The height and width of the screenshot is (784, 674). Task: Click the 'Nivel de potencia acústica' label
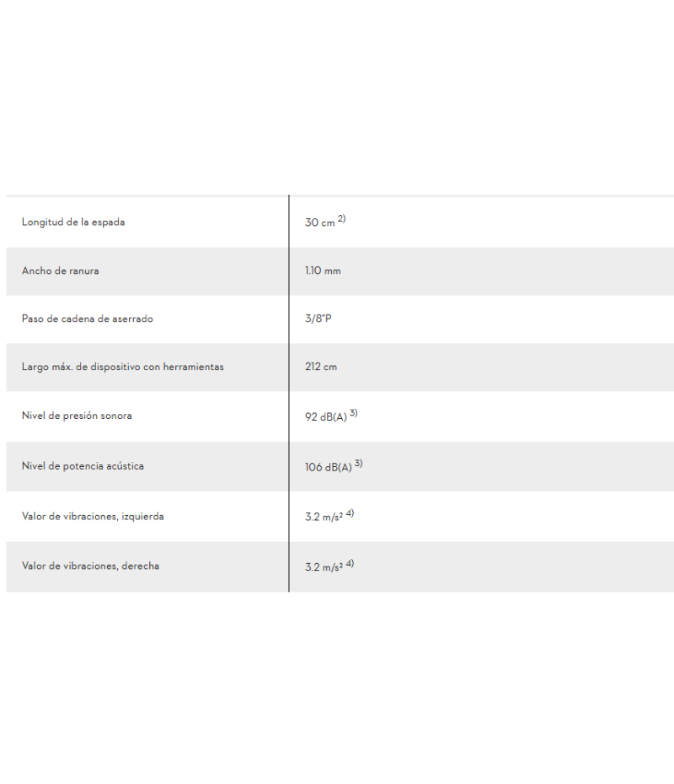coord(83,466)
